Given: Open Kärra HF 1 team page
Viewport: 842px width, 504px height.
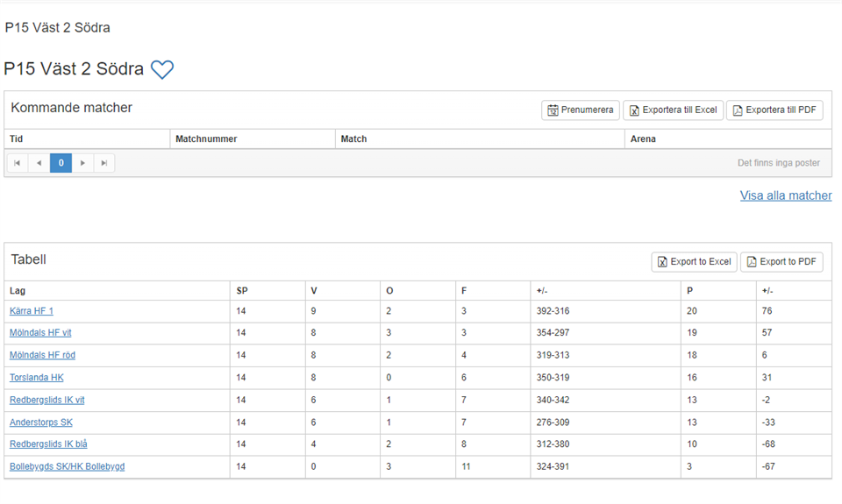Looking at the screenshot, I should 32,311.
